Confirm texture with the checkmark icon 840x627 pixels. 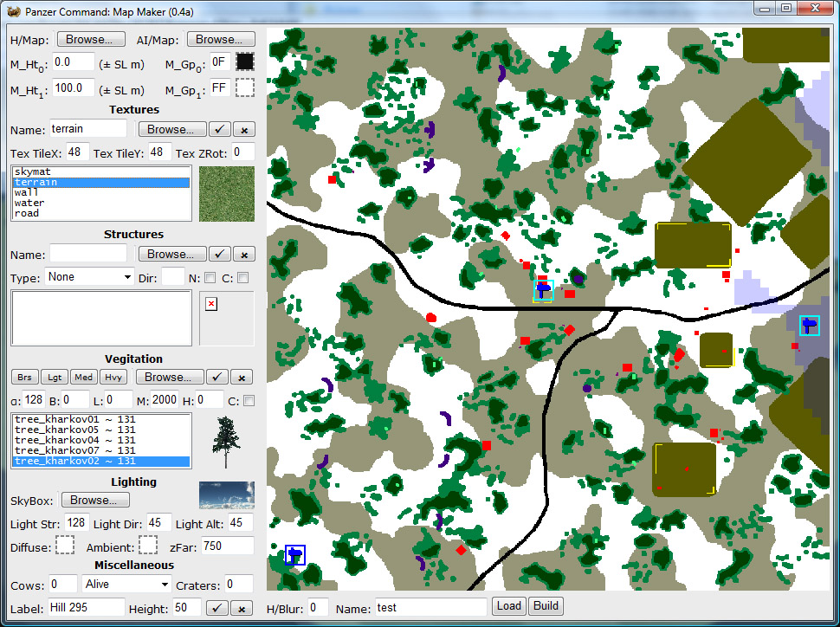coord(220,129)
